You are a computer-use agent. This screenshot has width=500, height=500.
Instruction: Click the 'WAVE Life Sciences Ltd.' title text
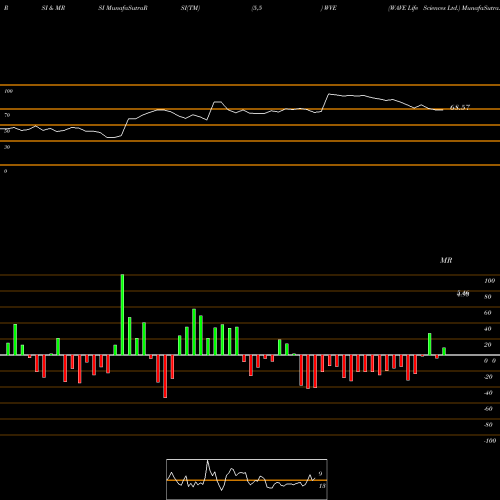tap(424, 8)
